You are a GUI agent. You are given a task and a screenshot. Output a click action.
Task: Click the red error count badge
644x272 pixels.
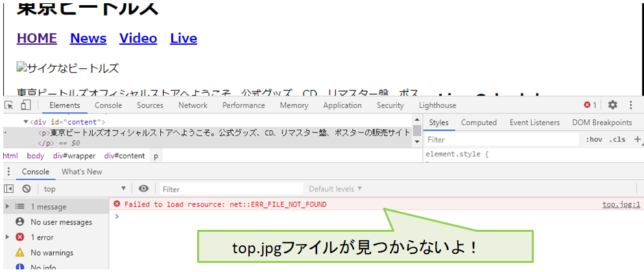(x=590, y=105)
